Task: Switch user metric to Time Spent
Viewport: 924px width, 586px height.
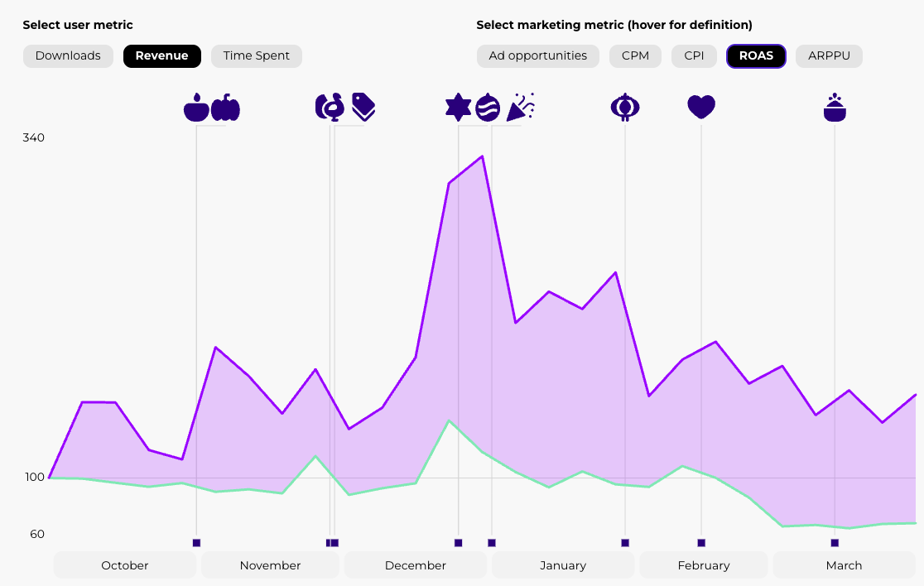Action: 257,56
